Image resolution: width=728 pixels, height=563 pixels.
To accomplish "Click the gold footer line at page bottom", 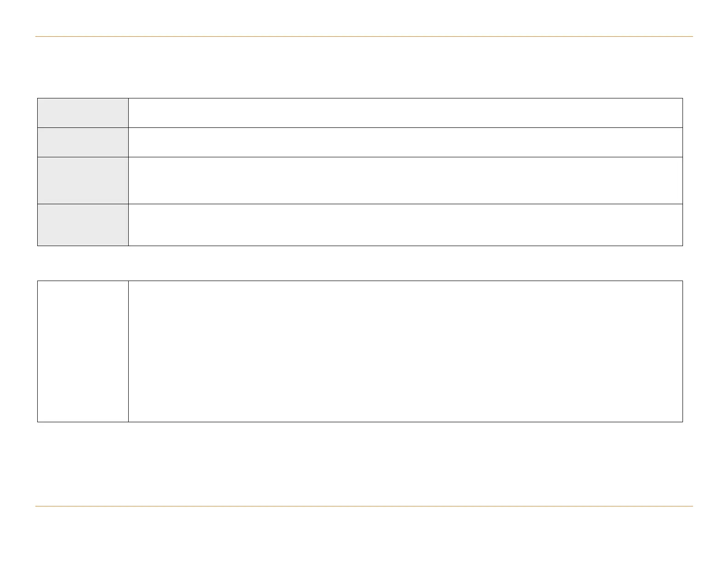I will tap(364, 506).
